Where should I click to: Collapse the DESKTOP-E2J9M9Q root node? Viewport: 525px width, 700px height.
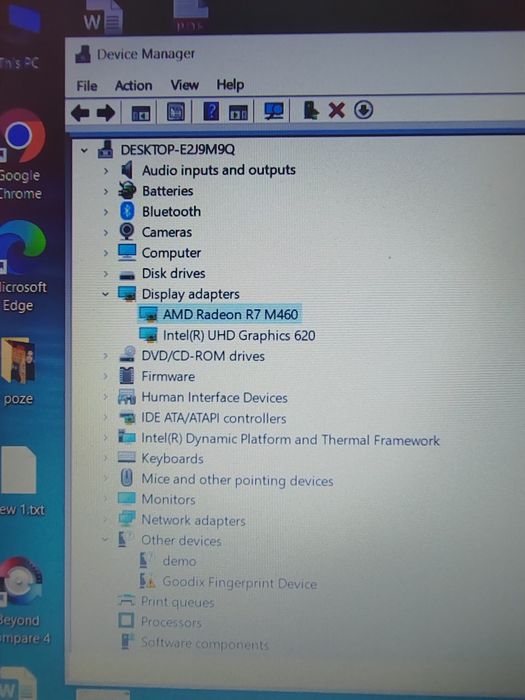pyautogui.click(x=84, y=150)
